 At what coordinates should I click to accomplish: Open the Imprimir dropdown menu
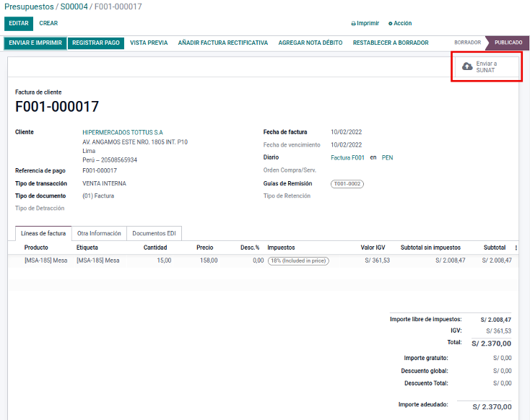tap(365, 24)
